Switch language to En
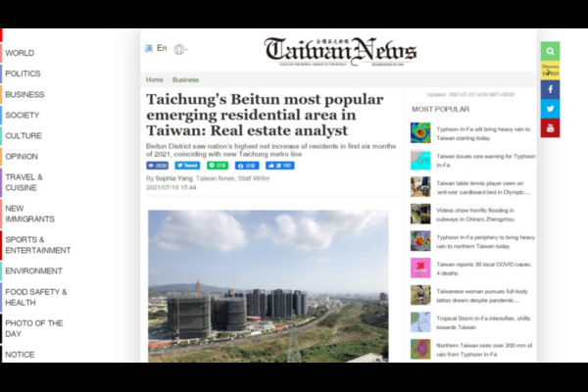Screen dimensions: 588x392 (162, 48)
